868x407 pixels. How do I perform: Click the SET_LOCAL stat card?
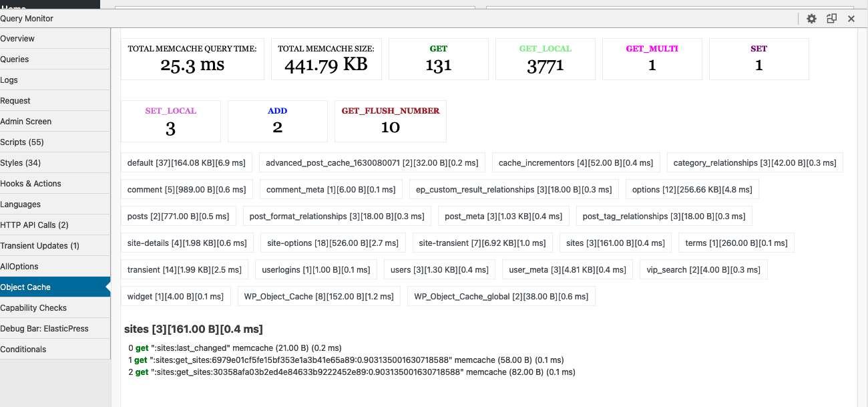171,121
